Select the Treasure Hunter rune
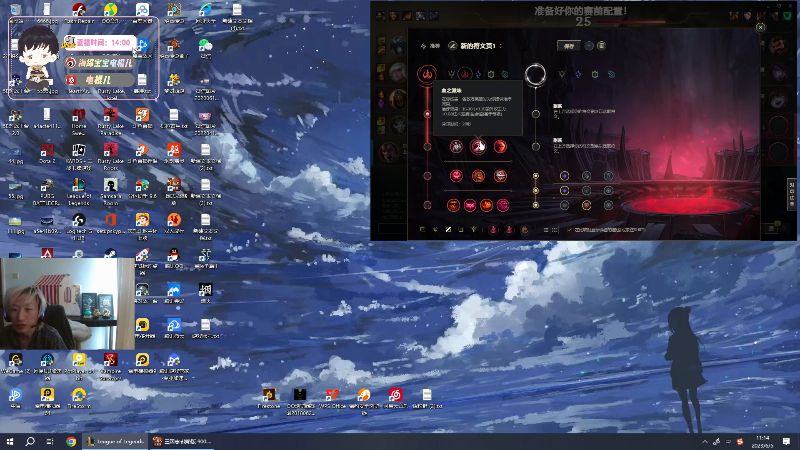 tap(453, 205)
